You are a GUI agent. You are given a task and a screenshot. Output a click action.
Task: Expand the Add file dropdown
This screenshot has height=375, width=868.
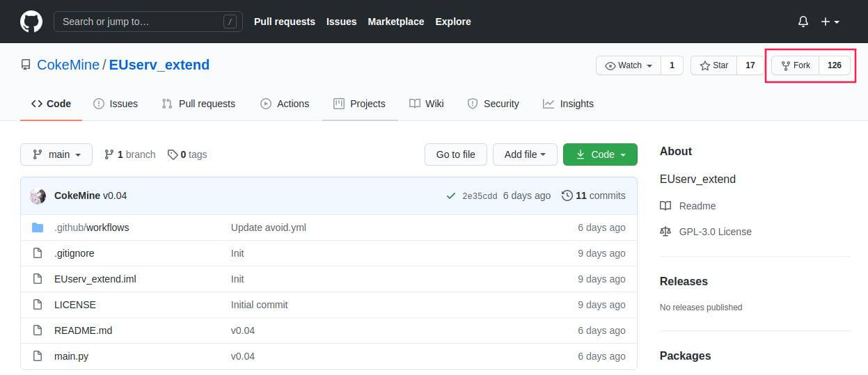point(525,154)
